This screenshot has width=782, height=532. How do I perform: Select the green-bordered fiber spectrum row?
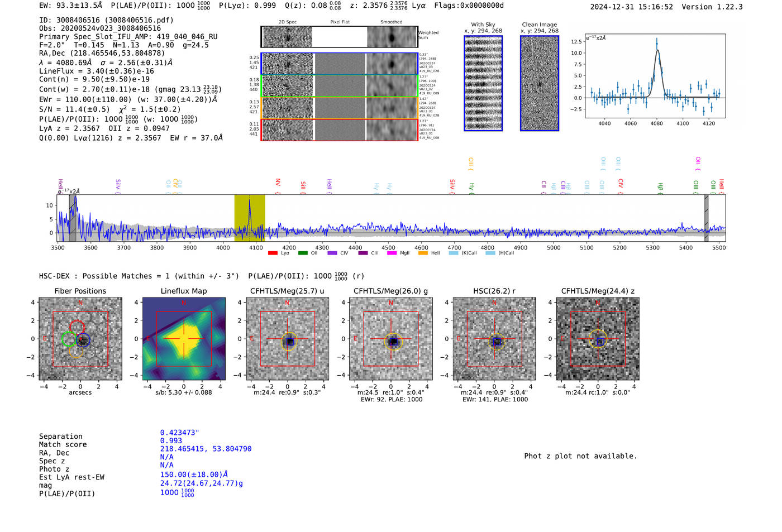340,86
